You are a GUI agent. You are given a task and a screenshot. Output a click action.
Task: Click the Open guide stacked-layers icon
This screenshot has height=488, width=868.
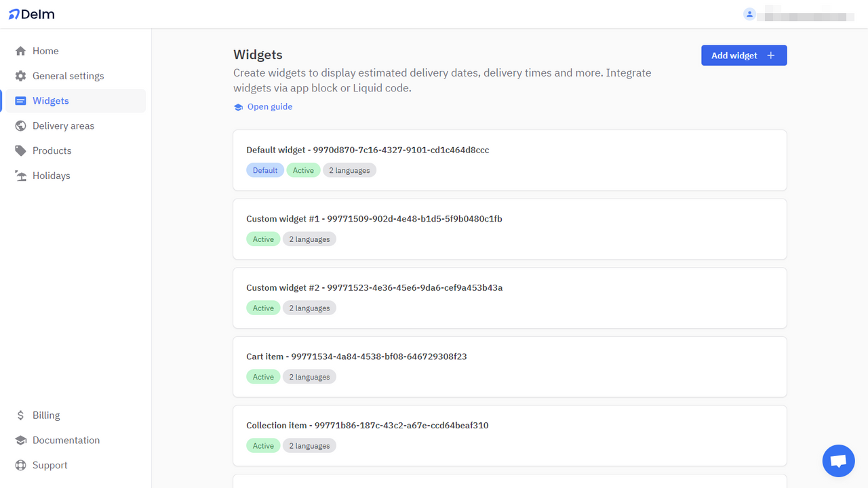point(237,106)
